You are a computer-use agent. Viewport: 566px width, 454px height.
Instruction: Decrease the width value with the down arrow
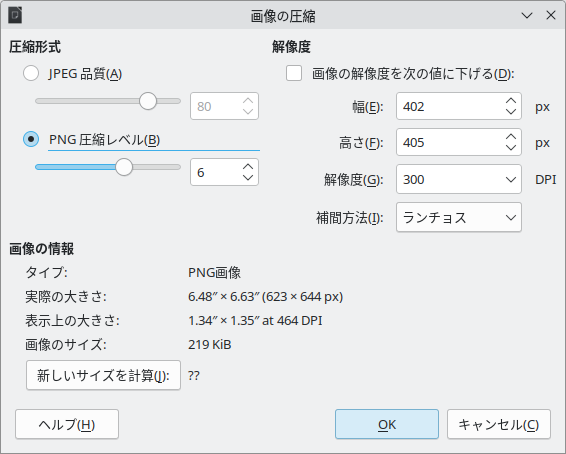coord(511,111)
